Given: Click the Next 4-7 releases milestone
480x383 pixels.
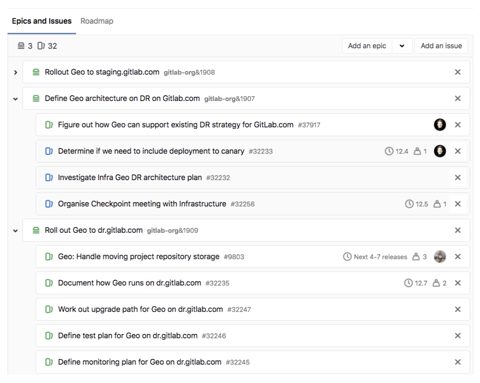Looking at the screenshot, I should point(375,257).
